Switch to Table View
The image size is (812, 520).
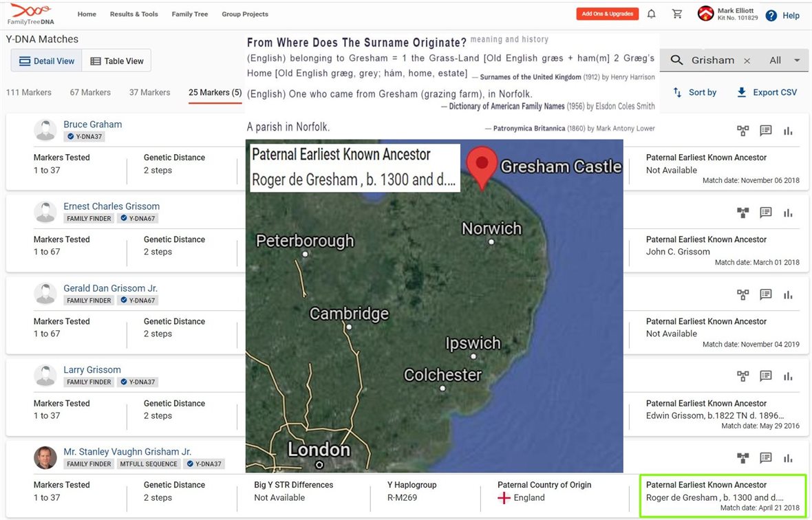click(117, 61)
